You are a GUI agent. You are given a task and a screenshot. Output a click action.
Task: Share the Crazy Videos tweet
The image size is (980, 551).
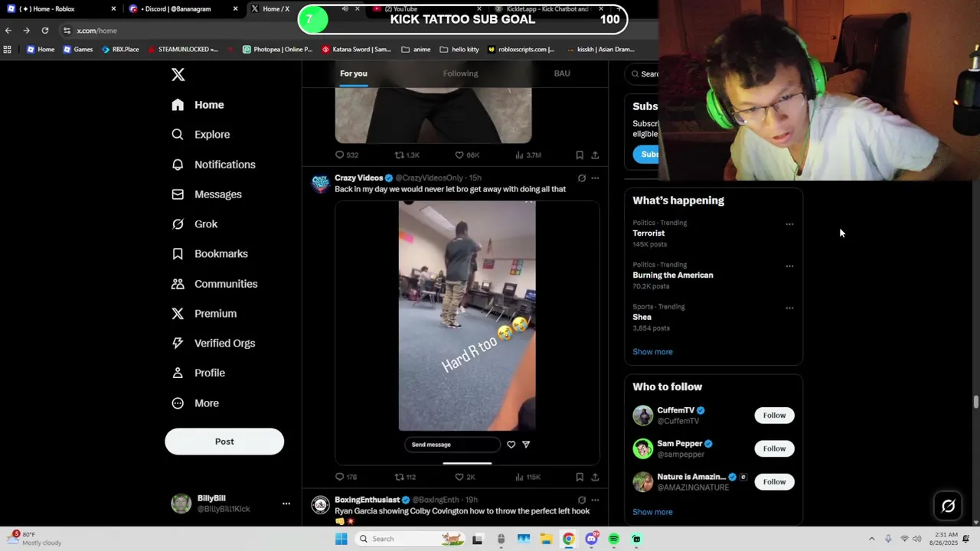point(595,477)
